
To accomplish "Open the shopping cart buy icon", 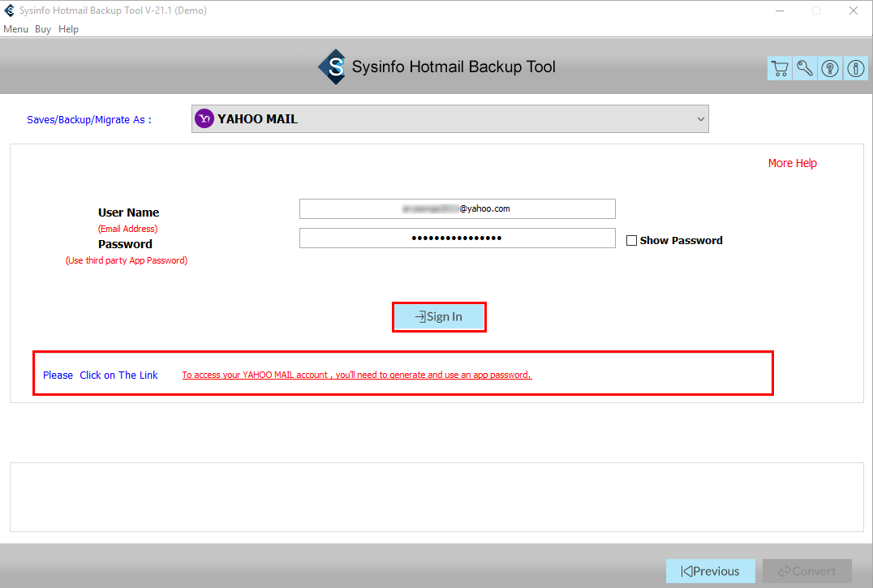I will 780,68.
